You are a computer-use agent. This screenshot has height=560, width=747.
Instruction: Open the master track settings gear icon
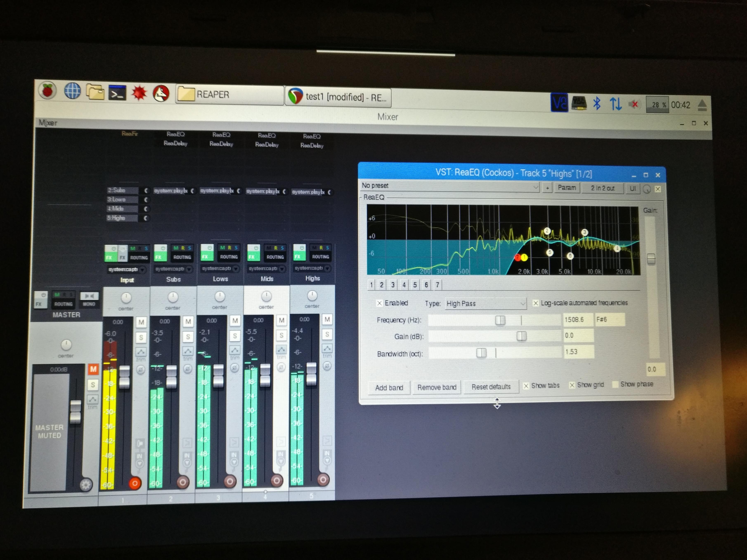[86, 485]
